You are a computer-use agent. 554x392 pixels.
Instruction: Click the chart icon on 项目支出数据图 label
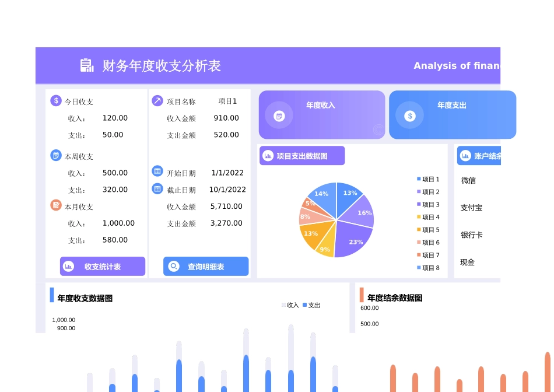point(267,155)
